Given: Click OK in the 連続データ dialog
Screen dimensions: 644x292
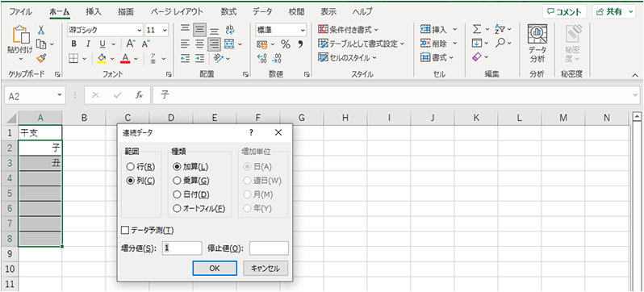Looking at the screenshot, I should [x=215, y=269].
